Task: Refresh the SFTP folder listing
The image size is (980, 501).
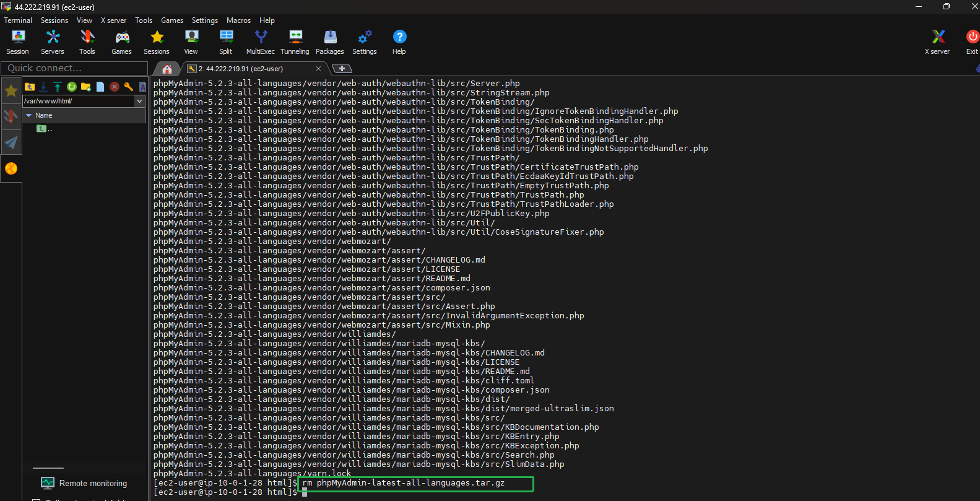Action: pos(72,87)
